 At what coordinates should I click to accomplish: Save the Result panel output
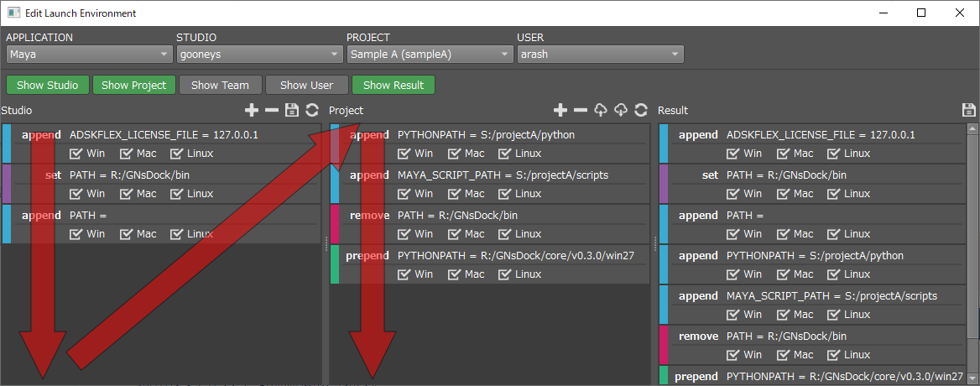pos(969,110)
